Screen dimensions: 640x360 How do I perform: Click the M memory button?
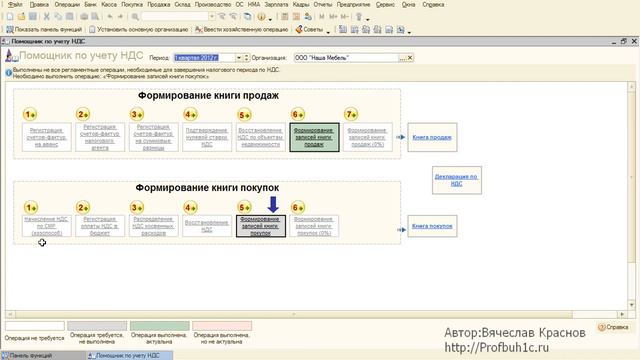click(322, 17)
